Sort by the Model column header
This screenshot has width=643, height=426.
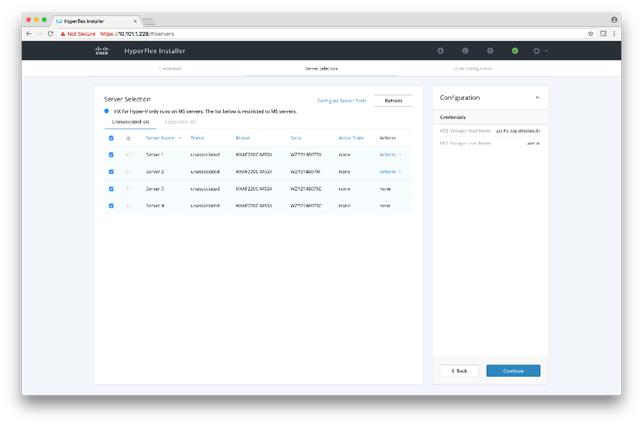point(243,138)
